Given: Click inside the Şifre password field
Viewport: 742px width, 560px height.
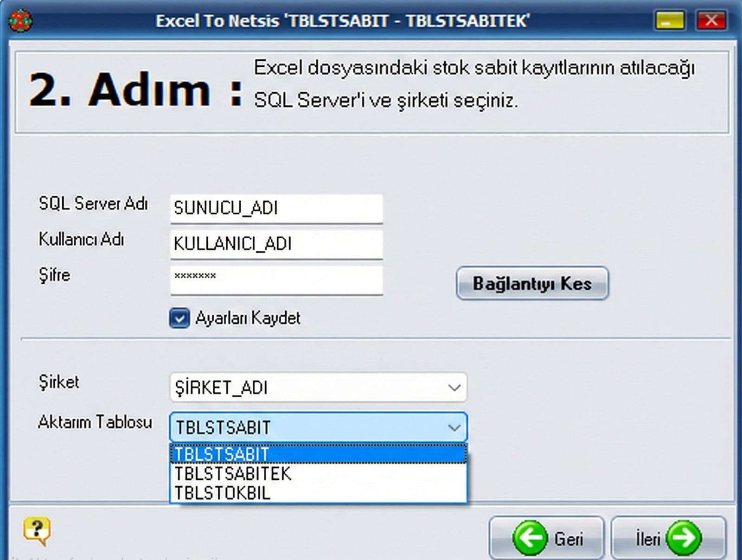Looking at the screenshot, I should [276, 279].
